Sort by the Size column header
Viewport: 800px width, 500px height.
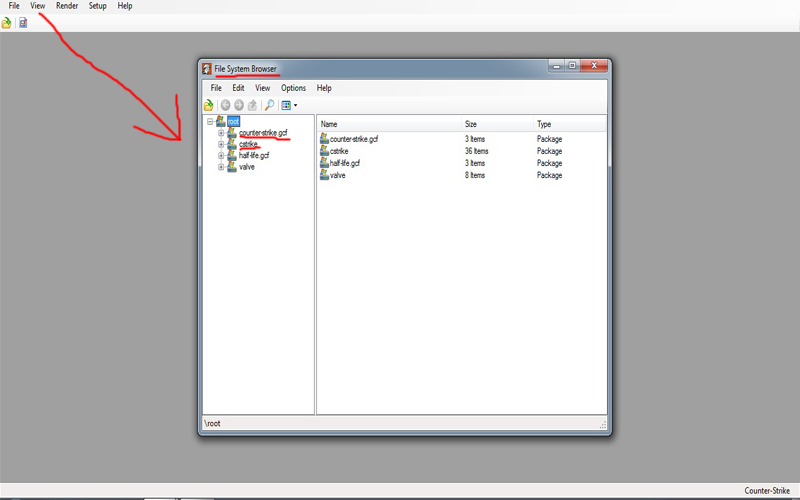coord(497,124)
